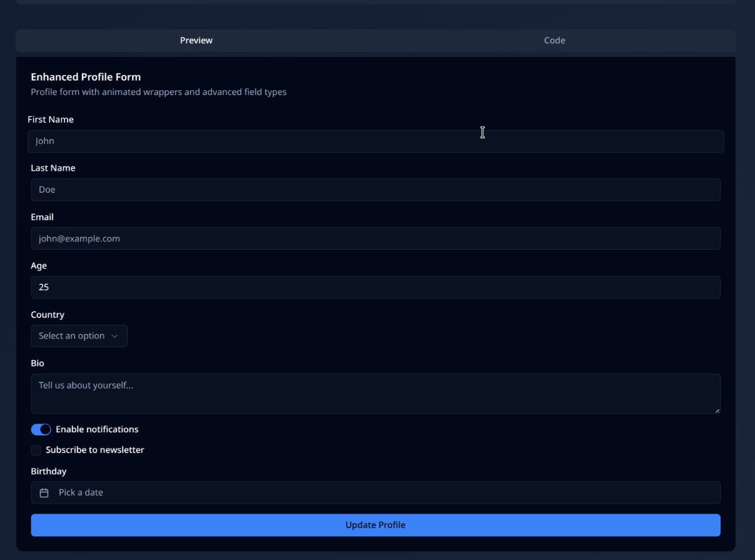Click the 'Country' field label
This screenshot has width=755, height=560.
[48, 315]
